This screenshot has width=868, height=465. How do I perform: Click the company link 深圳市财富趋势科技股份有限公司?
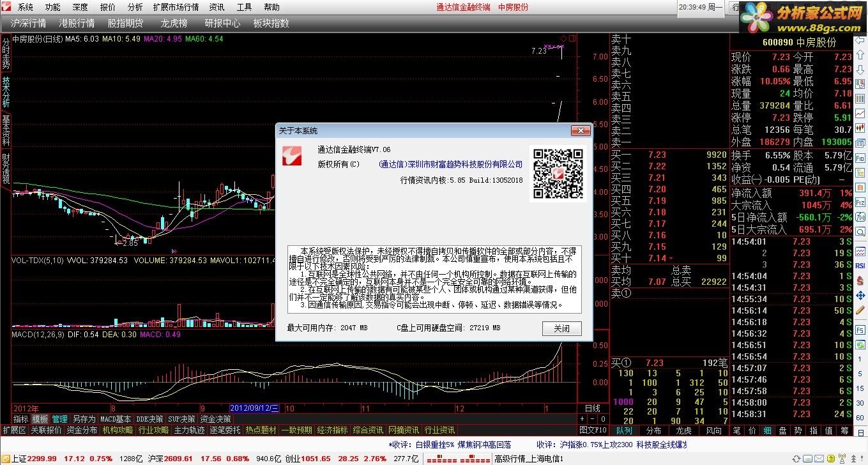pos(450,164)
